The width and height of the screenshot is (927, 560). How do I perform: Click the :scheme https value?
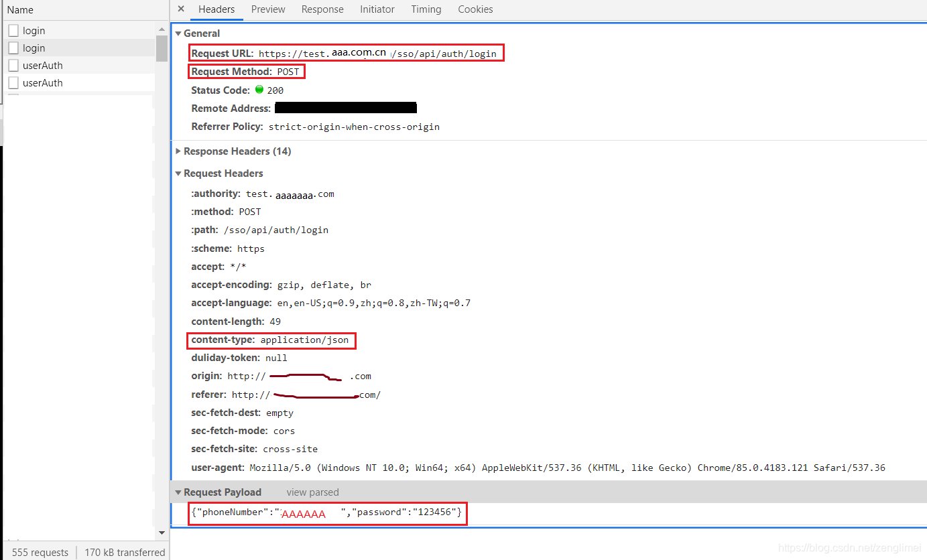(251, 249)
